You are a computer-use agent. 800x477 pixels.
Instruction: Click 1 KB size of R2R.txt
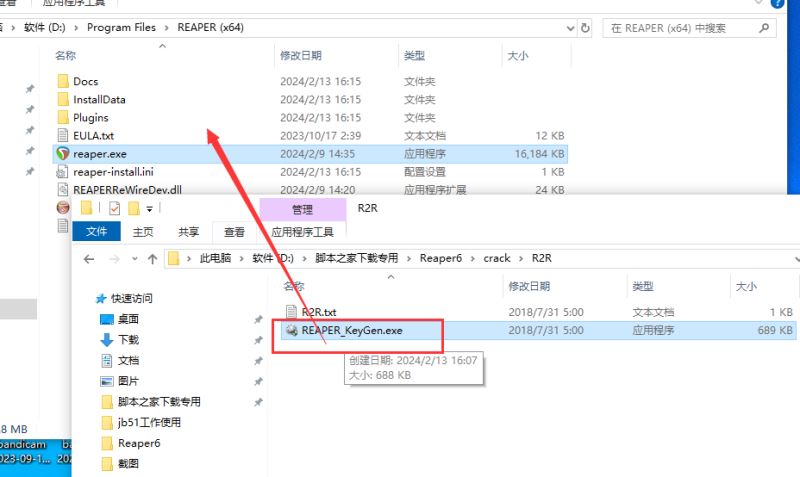[x=781, y=312]
